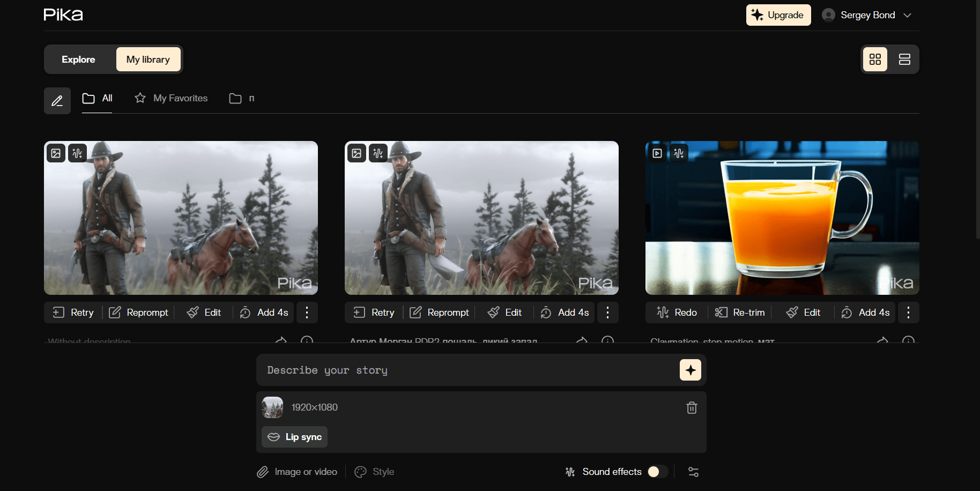Select the grid view layout

(x=875, y=59)
